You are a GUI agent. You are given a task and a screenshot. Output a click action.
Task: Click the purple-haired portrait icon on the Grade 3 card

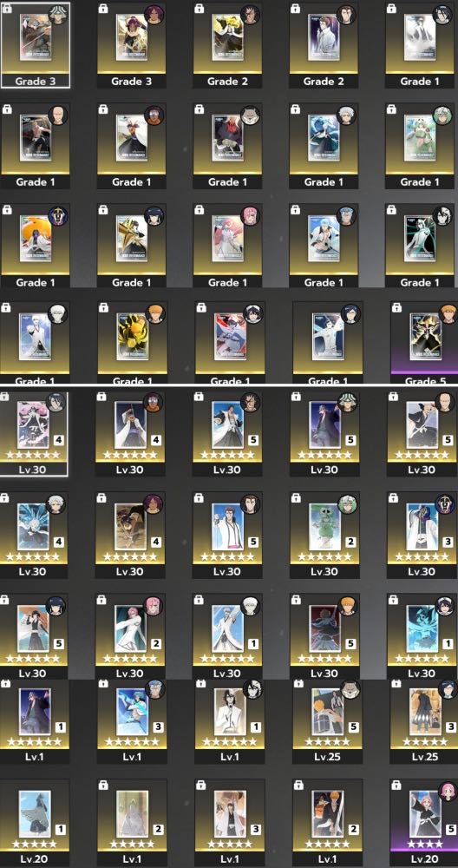click(155, 15)
